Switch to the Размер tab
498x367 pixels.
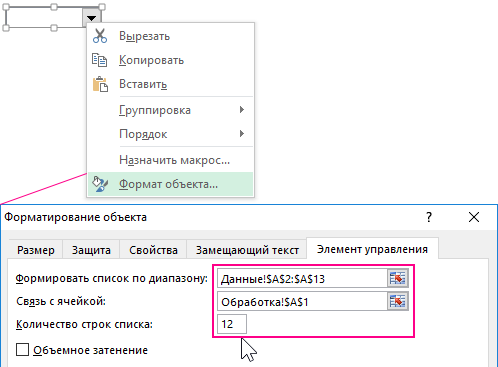point(36,250)
